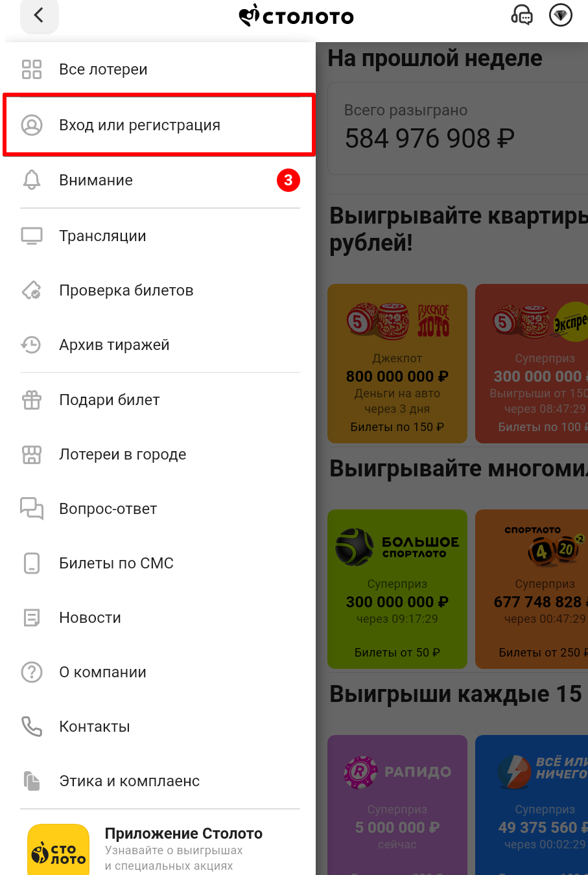Open support headset chat icon

522,15
